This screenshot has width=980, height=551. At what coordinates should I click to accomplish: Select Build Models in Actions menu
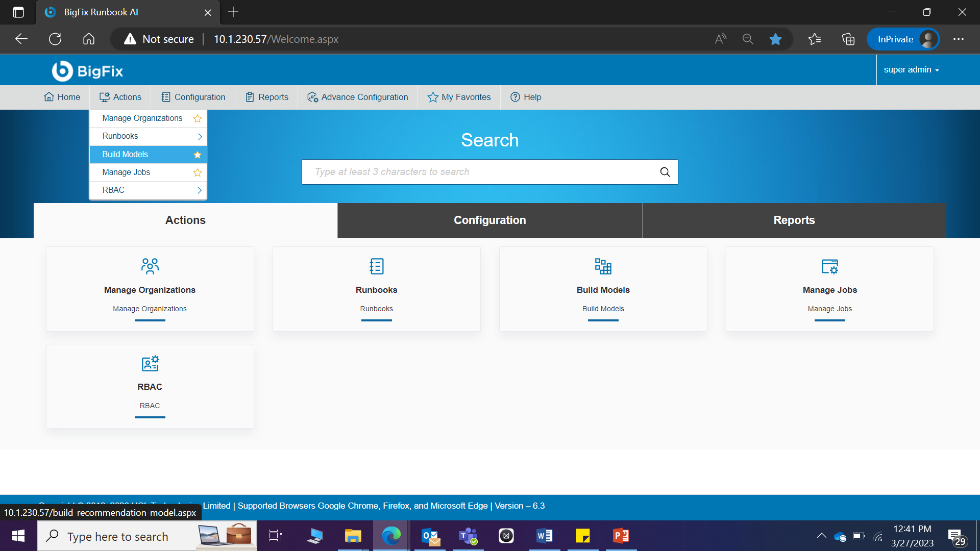point(126,154)
